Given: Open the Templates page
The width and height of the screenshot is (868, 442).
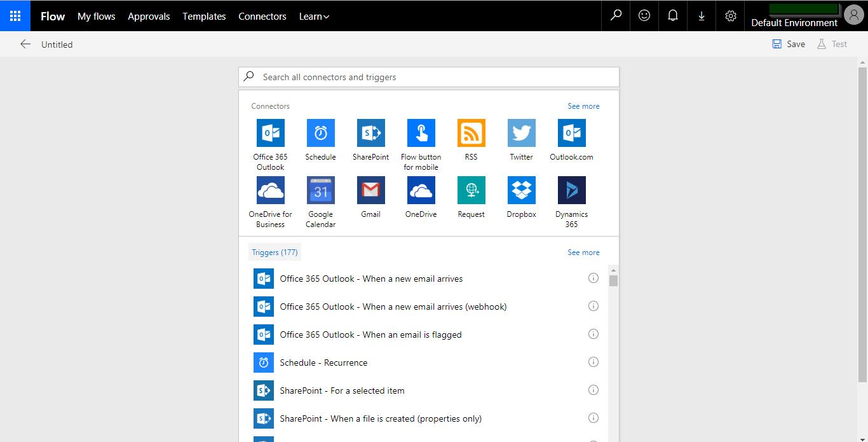Looking at the screenshot, I should (x=204, y=17).
